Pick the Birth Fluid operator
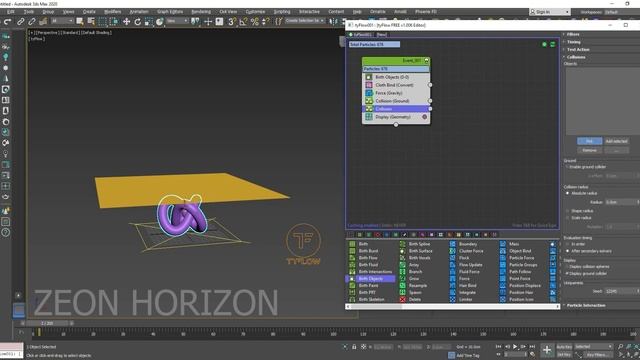 point(368,264)
